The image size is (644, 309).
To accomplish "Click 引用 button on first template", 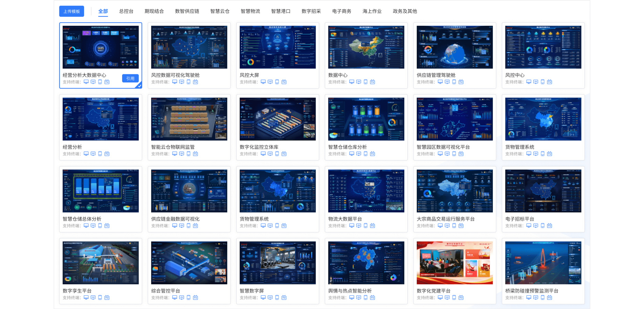I will [130, 78].
